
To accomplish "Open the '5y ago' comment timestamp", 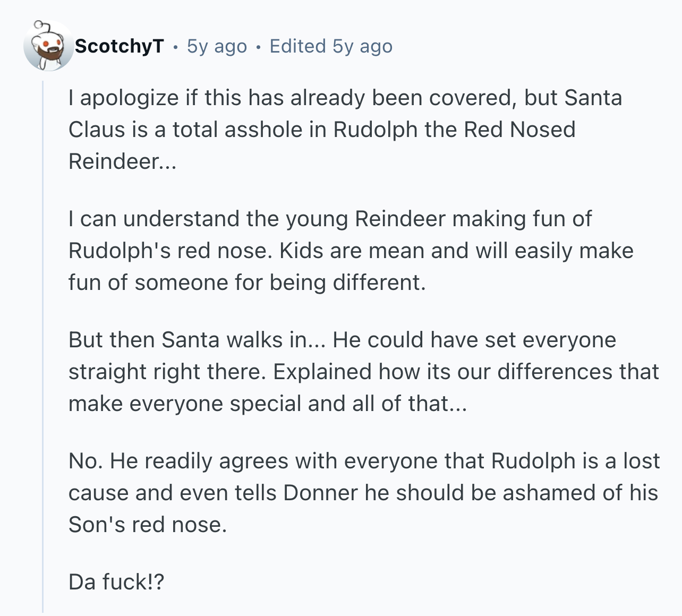I will click(217, 46).
